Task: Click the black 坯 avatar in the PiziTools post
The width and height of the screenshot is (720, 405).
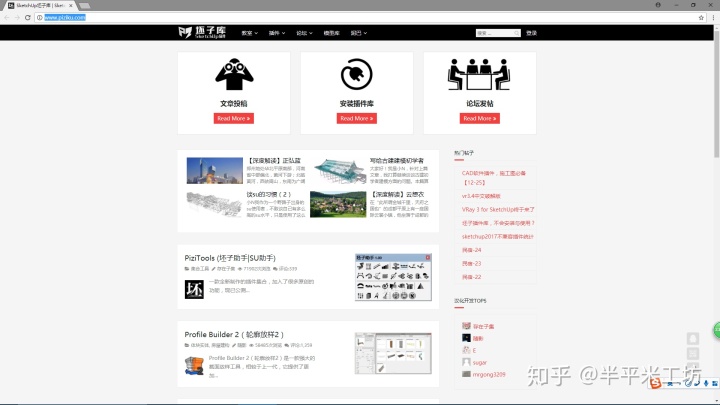Action: 194,289
